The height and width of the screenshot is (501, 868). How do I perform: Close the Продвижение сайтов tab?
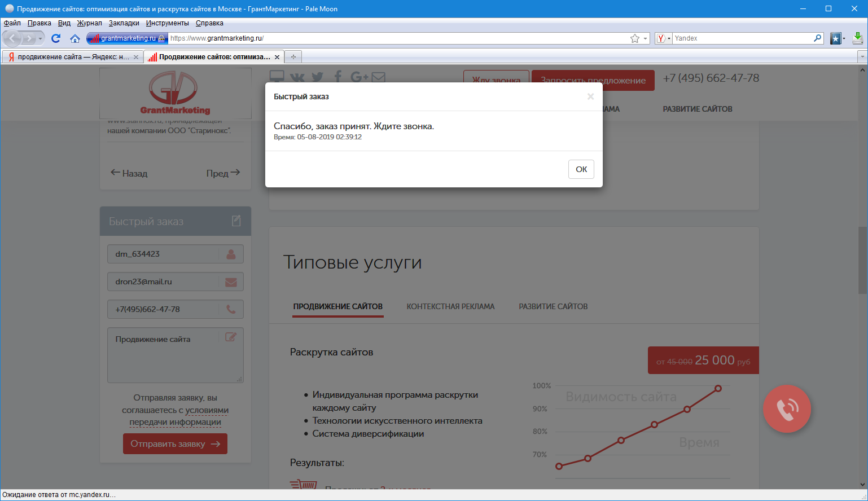(x=277, y=57)
